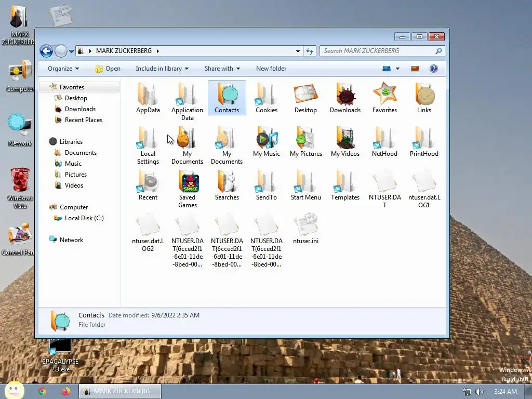Click the refresh button beside address bar
This screenshot has height=399, width=532.
tap(310, 51)
